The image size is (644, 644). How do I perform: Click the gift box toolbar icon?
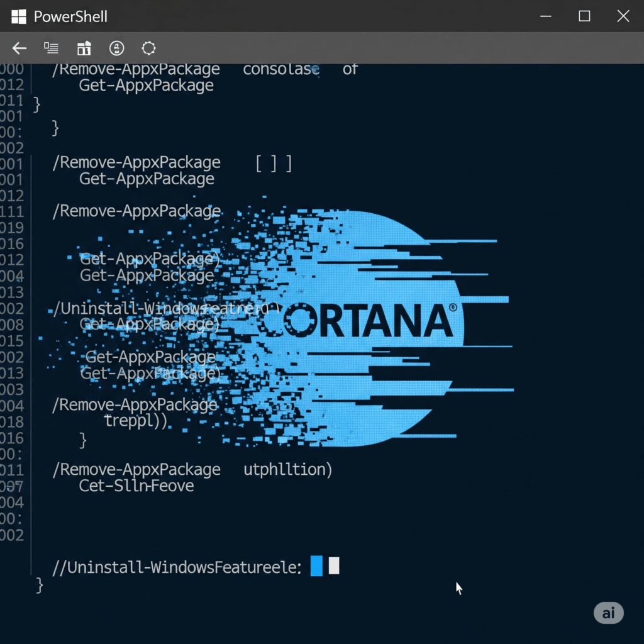pos(84,48)
